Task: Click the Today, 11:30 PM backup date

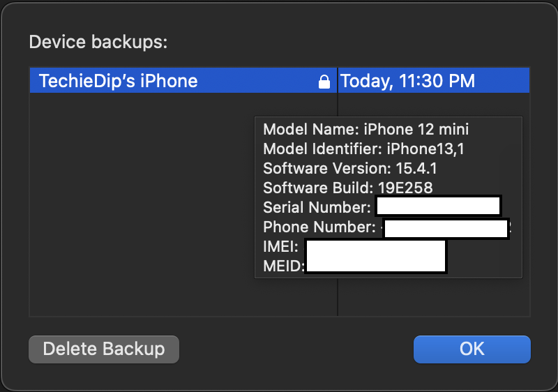Action: pyautogui.click(x=408, y=81)
